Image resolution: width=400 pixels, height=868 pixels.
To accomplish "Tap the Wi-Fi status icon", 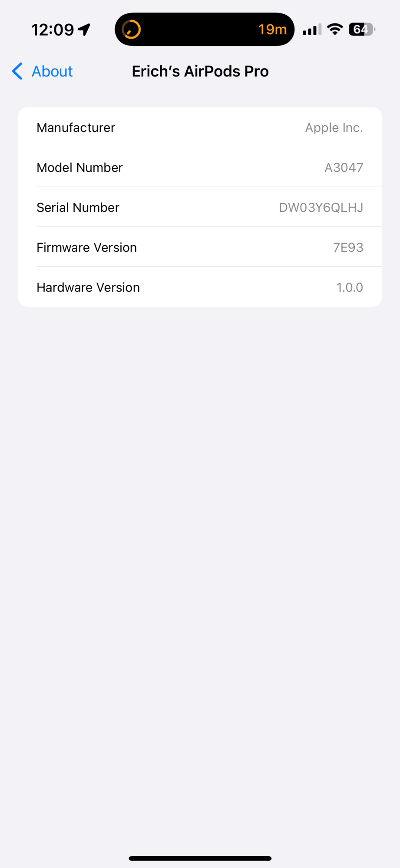I will (335, 30).
